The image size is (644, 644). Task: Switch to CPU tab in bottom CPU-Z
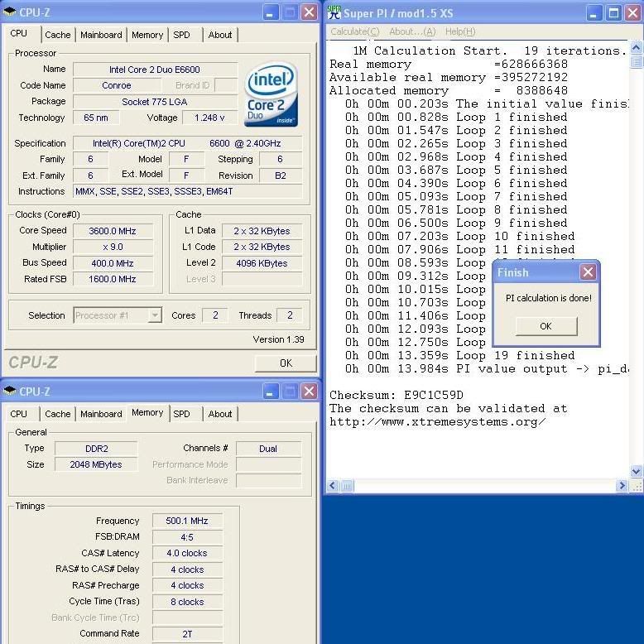(x=18, y=414)
